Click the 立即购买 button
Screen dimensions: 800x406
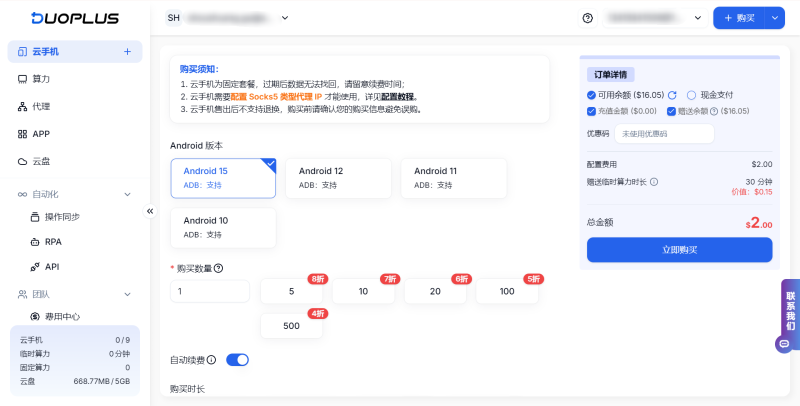[x=680, y=250]
